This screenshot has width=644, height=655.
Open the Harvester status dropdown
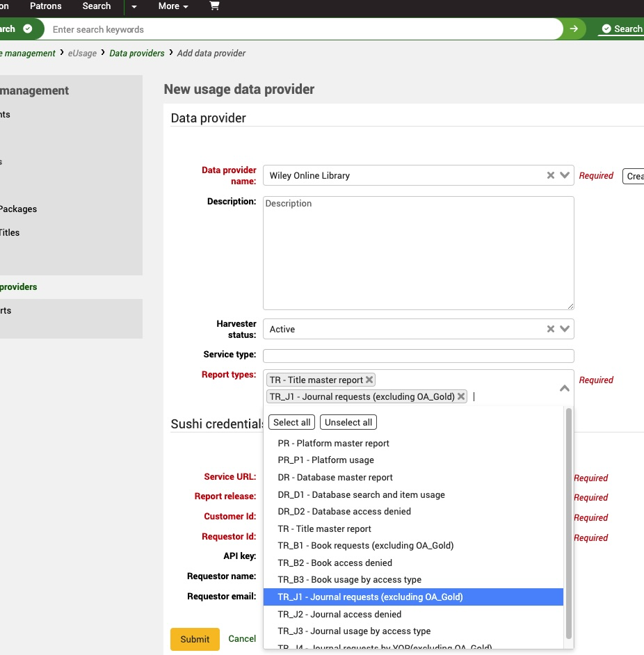[x=563, y=329]
